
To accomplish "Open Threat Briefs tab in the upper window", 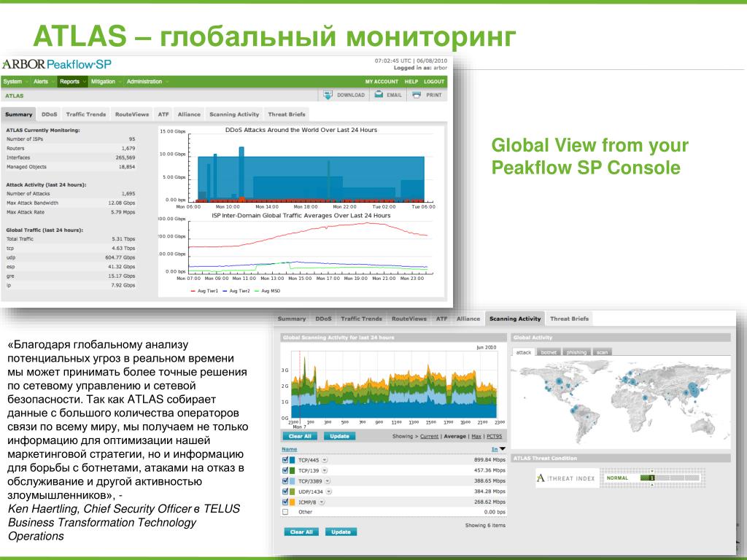I will 287,114.
